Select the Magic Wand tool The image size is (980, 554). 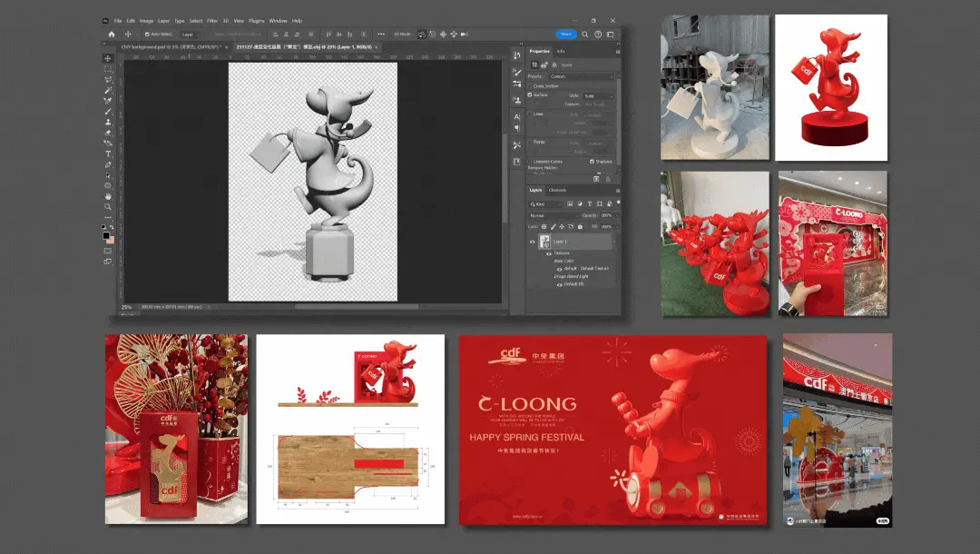107,90
